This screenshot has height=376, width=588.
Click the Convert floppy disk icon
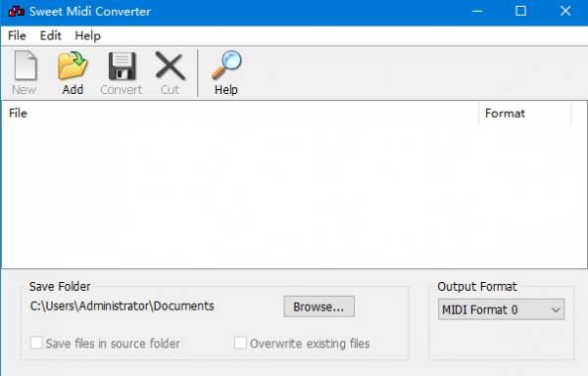(122, 66)
